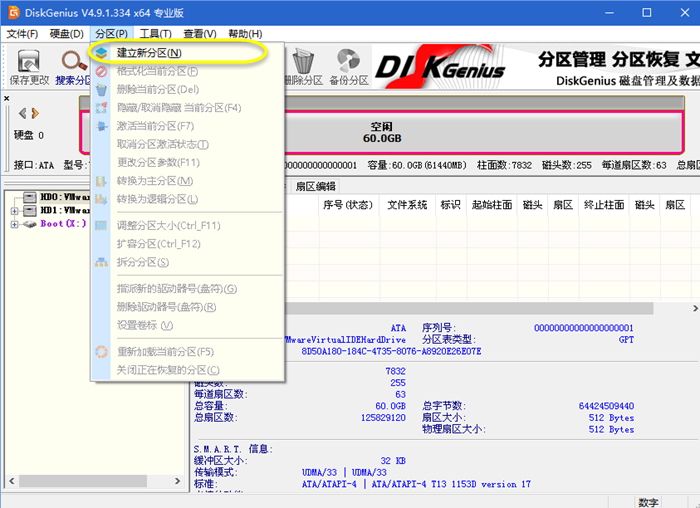Screen dimensions: 700x508
Task: Click the 标识 column header
Action: click(450, 205)
